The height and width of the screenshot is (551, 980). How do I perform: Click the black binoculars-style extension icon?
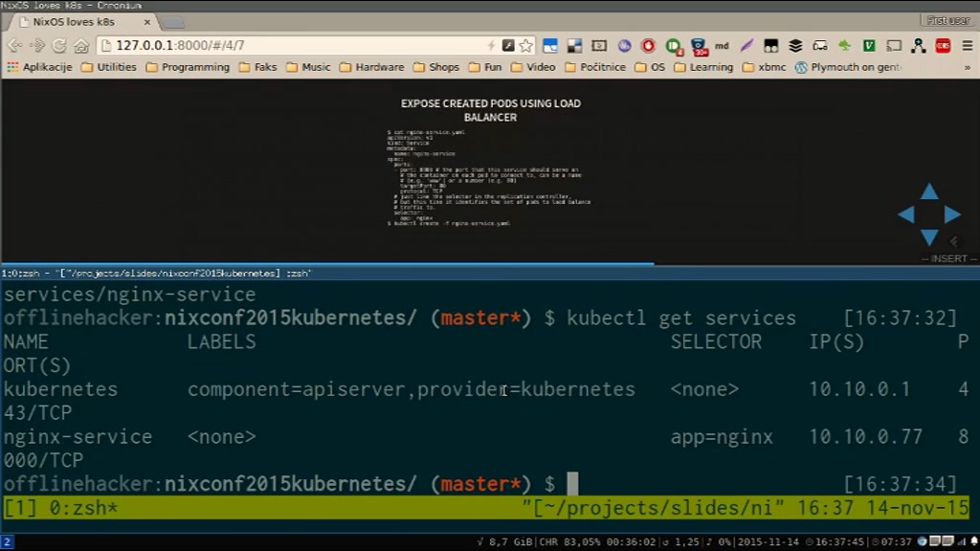[x=771, y=46]
